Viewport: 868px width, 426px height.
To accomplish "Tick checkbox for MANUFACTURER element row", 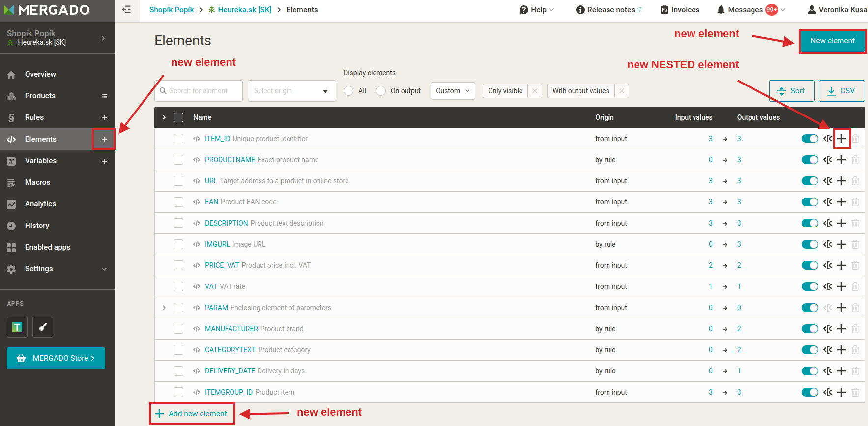I will pyautogui.click(x=178, y=329).
